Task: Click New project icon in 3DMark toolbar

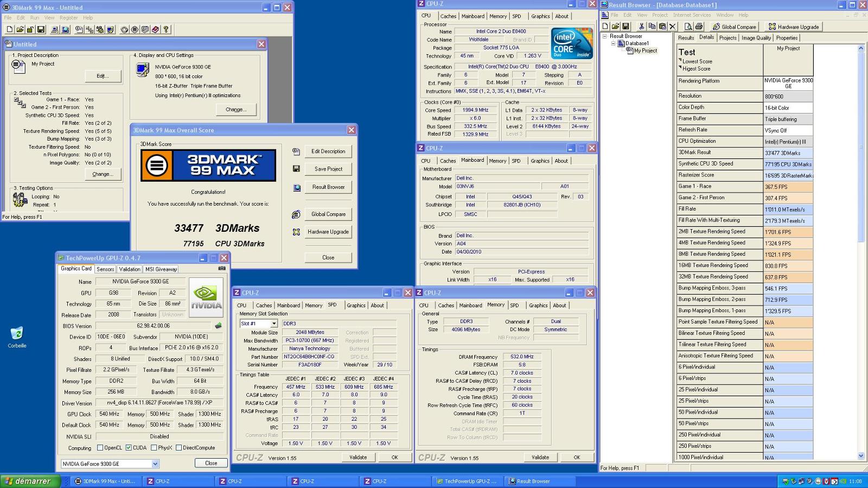Action: pyautogui.click(x=10, y=29)
